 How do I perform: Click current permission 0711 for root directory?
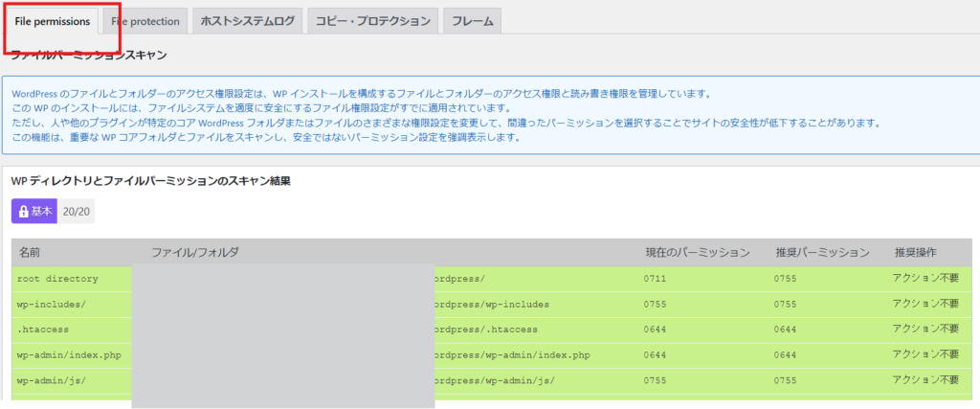656,279
